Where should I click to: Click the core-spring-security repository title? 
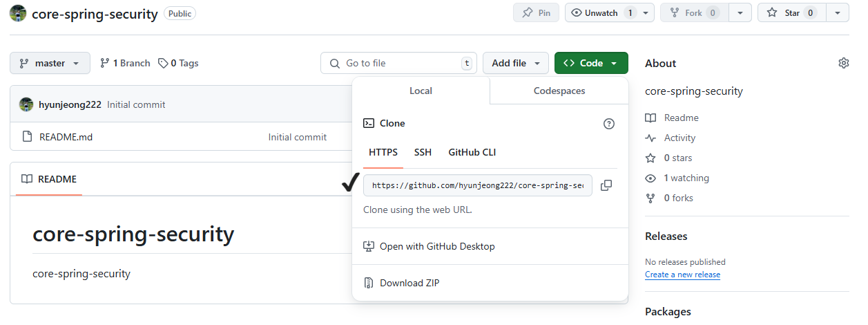pos(95,14)
